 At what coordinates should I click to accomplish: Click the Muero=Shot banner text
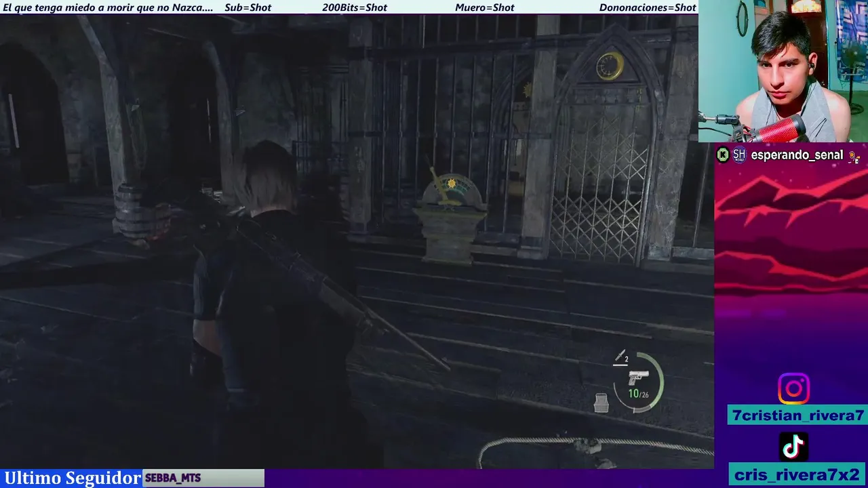pos(485,7)
